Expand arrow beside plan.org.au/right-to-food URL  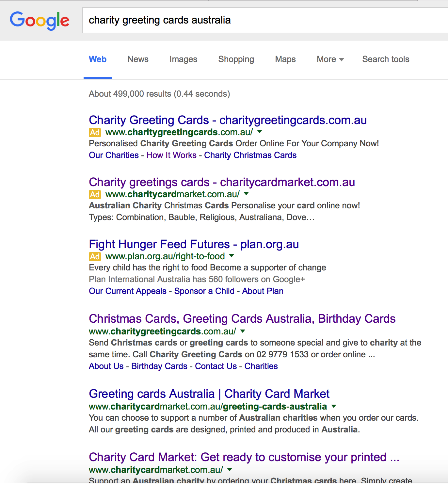pyautogui.click(x=232, y=256)
